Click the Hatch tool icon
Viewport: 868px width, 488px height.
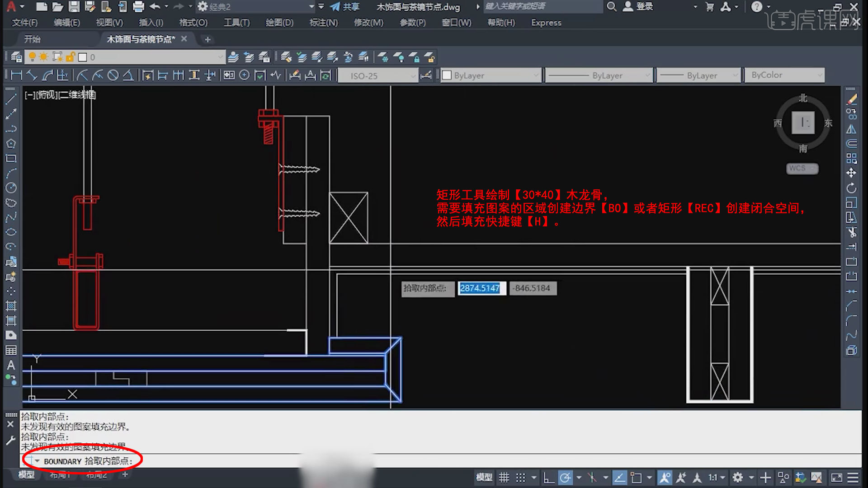pos(11,306)
